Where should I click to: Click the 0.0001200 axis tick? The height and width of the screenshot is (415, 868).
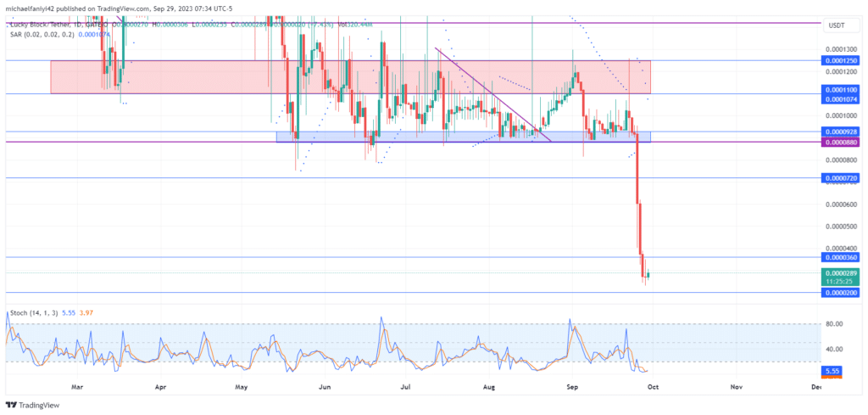point(841,71)
